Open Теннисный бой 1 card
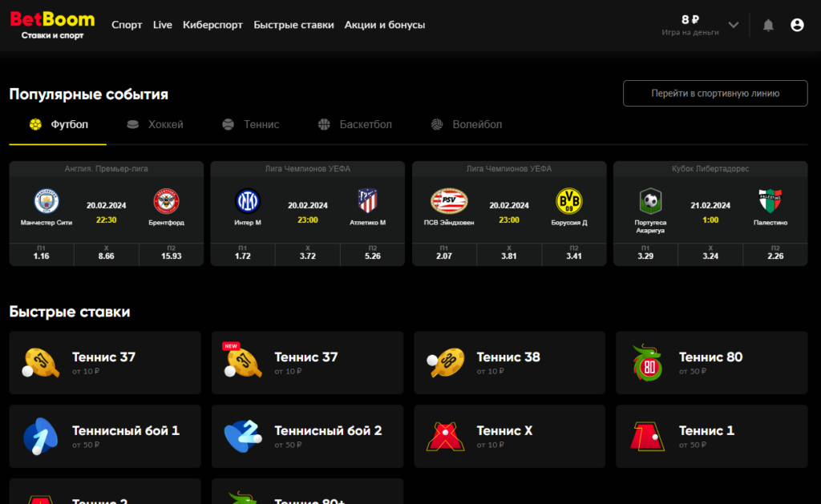 105,437
